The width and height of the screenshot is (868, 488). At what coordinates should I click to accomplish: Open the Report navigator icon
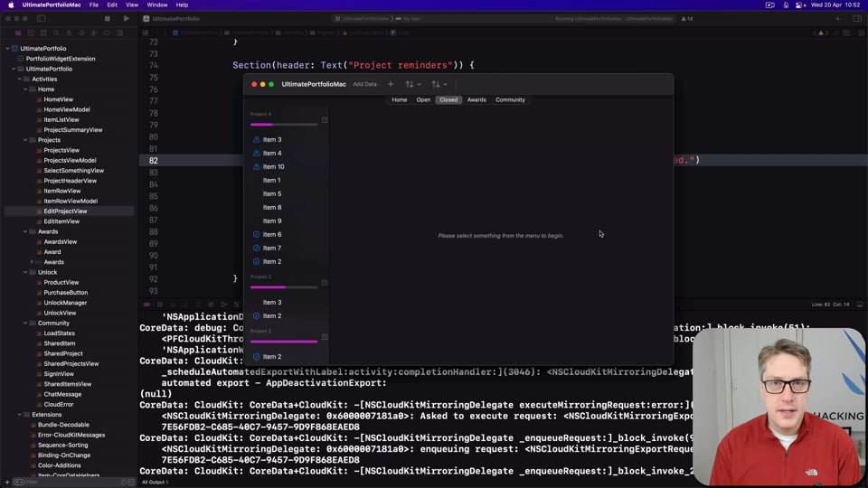[119, 33]
